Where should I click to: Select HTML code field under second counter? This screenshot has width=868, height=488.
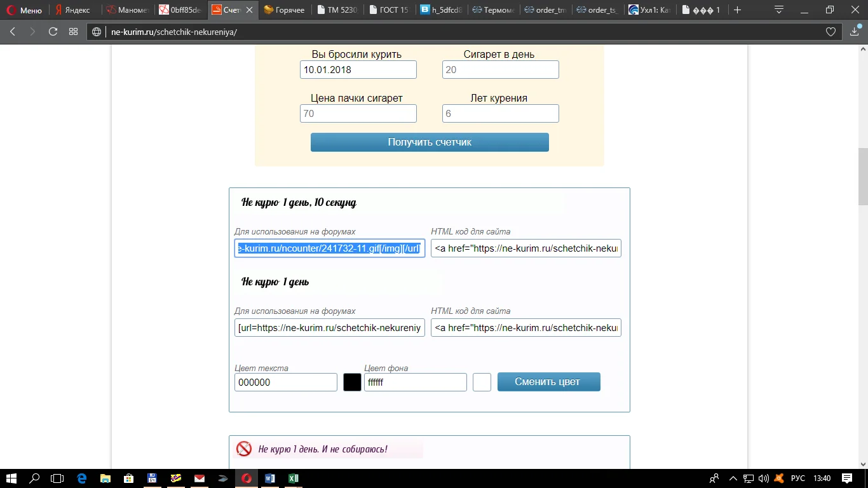(x=526, y=328)
